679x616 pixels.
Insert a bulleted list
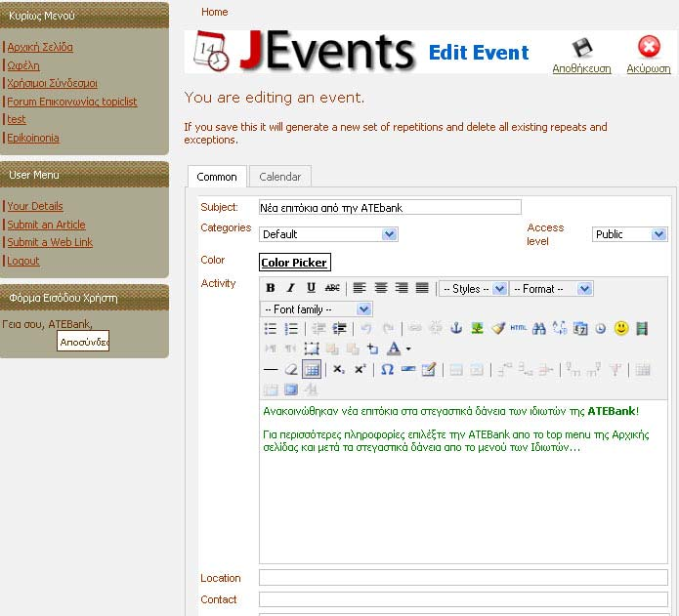tap(271, 328)
